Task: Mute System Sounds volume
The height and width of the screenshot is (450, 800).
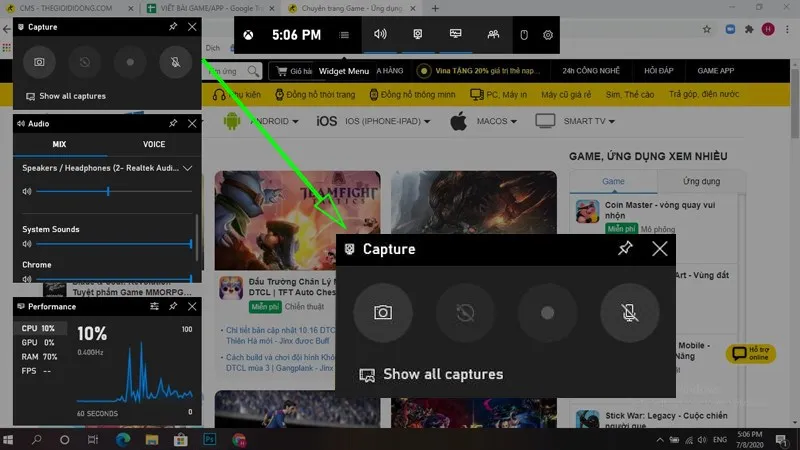Action: point(27,244)
